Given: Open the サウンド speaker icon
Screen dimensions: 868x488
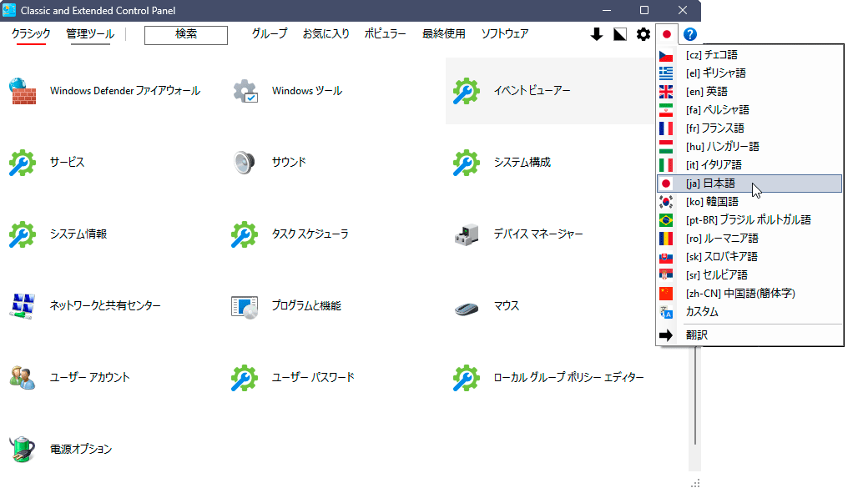Looking at the screenshot, I should (244, 163).
